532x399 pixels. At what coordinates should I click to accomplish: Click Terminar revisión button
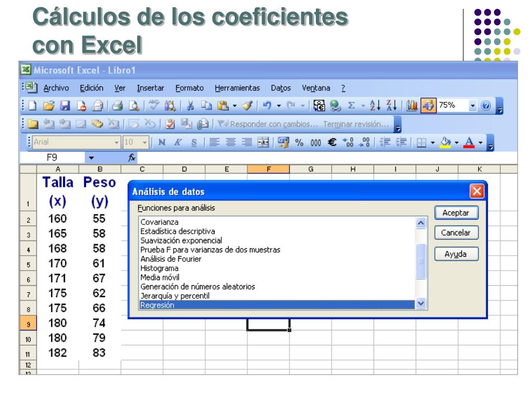[x=356, y=124]
